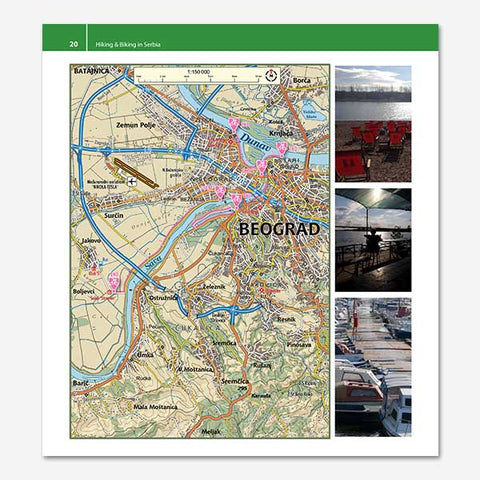Open the marina dock with boats photo

[373, 367]
